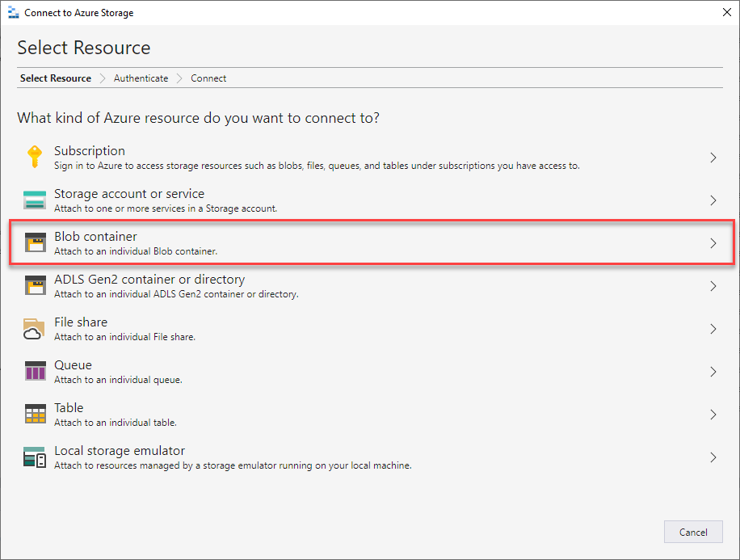Click the Table grid icon
The image size is (740, 560).
(35, 414)
